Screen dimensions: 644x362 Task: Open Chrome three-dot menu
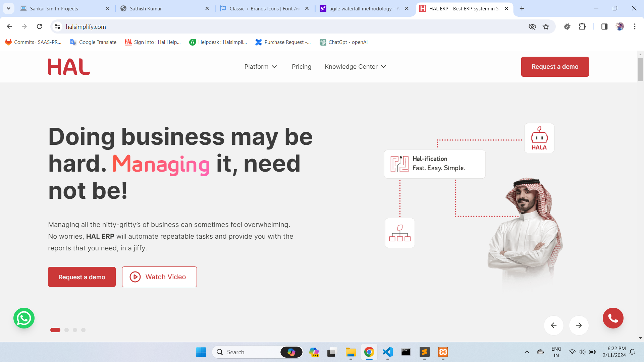tap(635, 26)
